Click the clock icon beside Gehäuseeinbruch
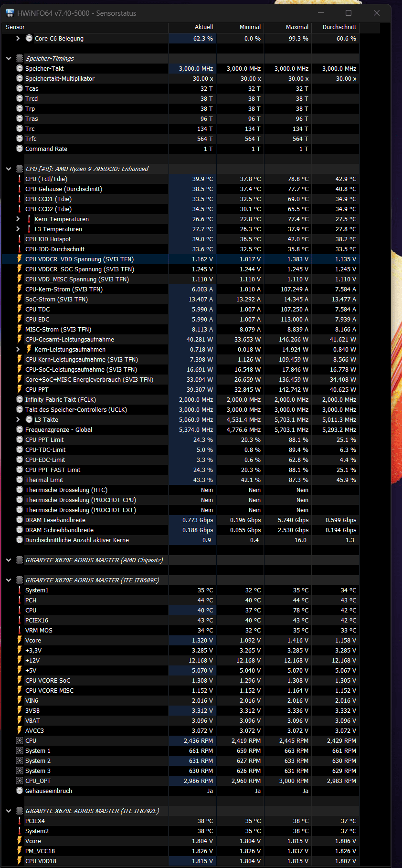This screenshot has height=868, width=402. (20, 791)
